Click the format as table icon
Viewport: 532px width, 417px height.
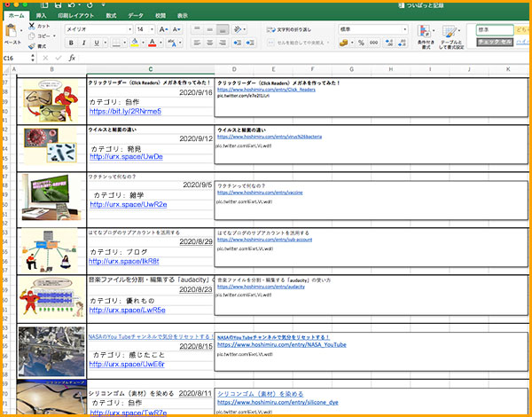tap(450, 32)
